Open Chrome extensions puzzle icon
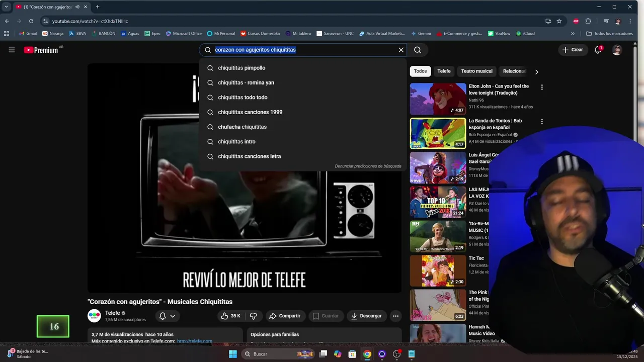644x362 pixels. [x=588, y=21]
